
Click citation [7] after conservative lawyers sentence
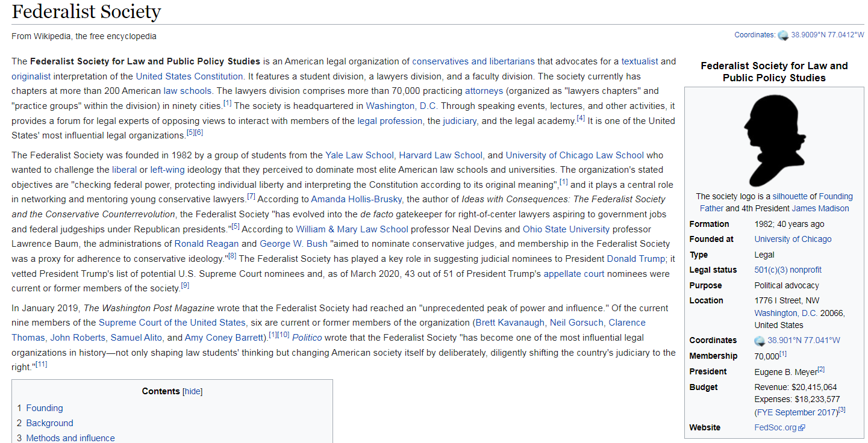[x=251, y=196]
